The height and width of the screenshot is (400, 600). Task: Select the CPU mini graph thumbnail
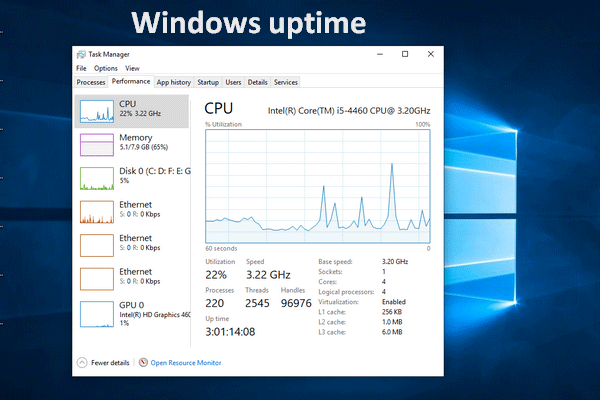[97, 111]
